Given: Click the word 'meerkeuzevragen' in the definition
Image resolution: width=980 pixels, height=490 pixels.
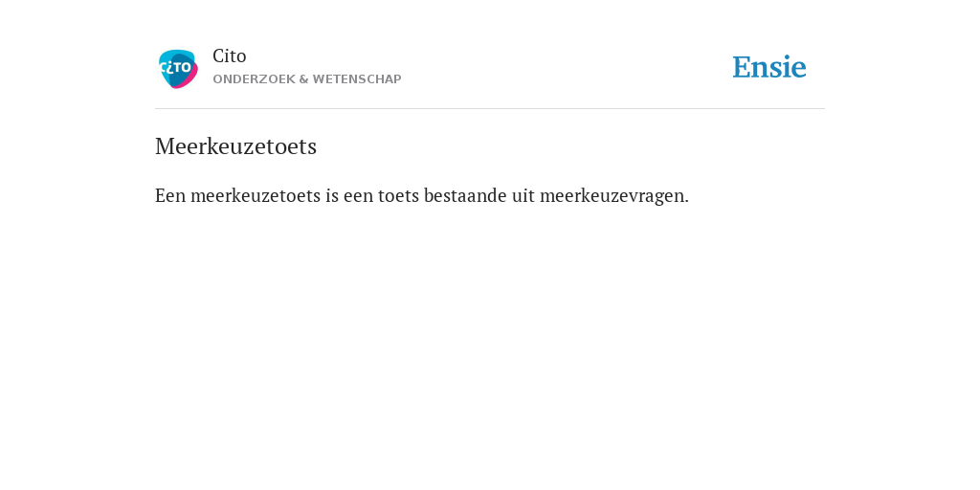Looking at the screenshot, I should [613, 195].
